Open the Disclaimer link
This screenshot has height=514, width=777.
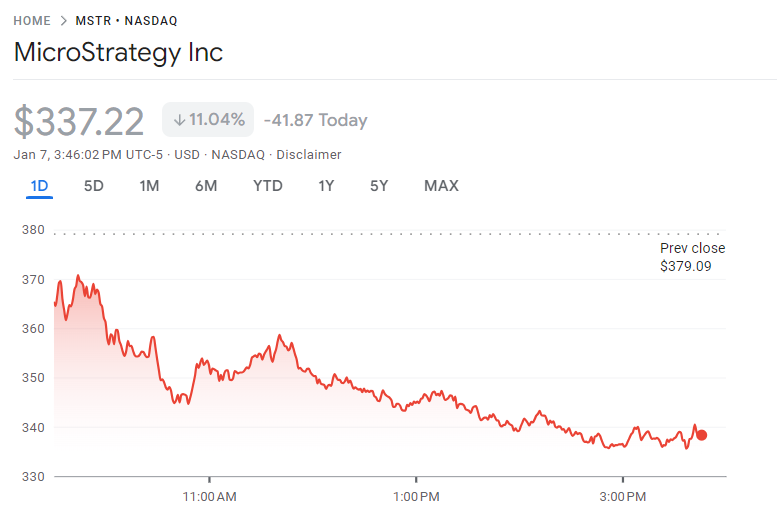[308, 155]
